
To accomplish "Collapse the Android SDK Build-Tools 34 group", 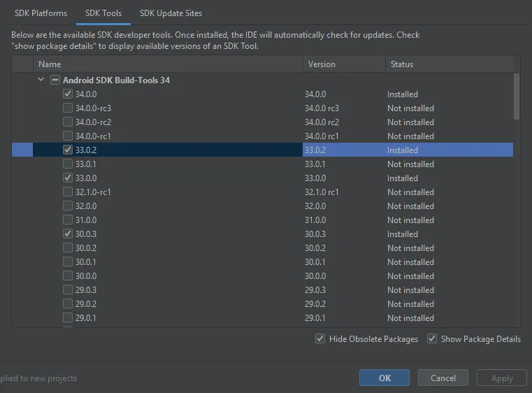I will [41, 80].
